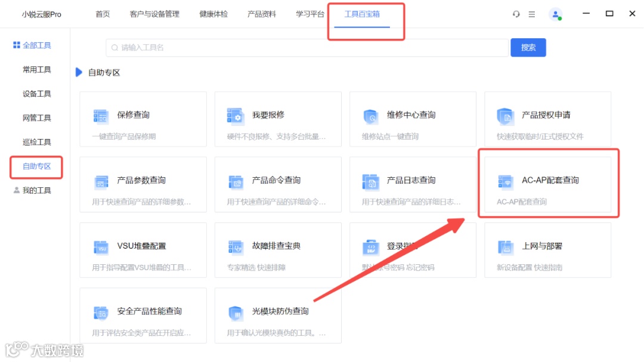Viewport: 644px width, 362px height.
Task: Open the 学习平台 tab
Action: [310, 14]
